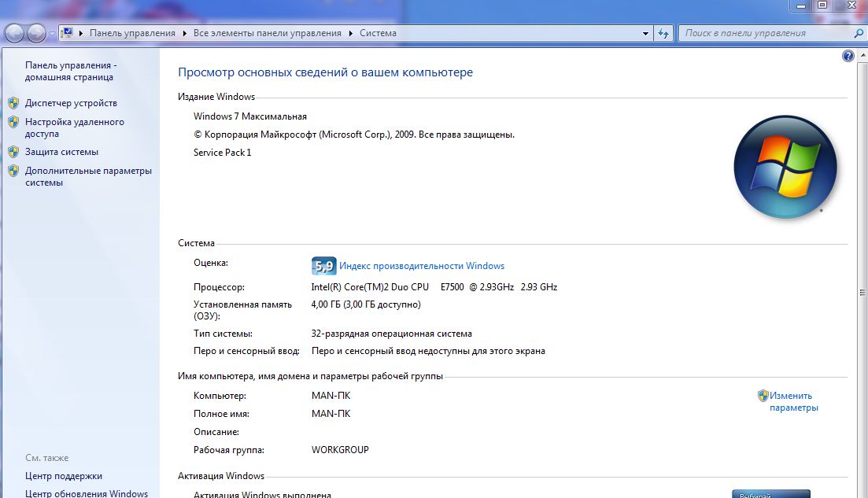Open 'Дополнительные параметры системы' link
Screen dimensions: 868x498
[88, 176]
